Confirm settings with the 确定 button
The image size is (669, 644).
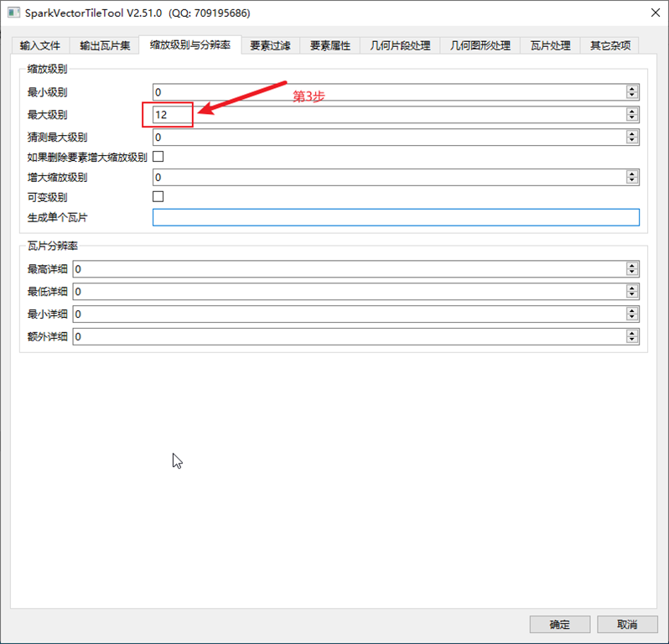pos(560,625)
